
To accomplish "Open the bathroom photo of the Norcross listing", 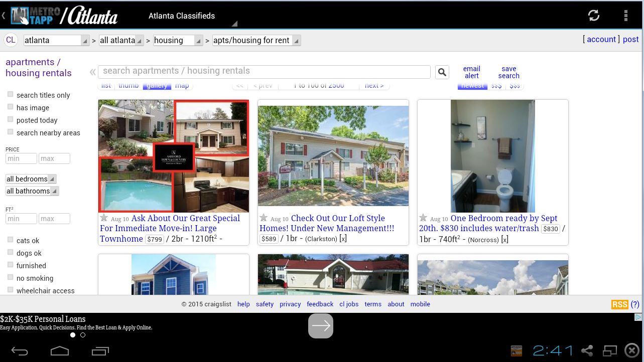I will tap(493, 156).
